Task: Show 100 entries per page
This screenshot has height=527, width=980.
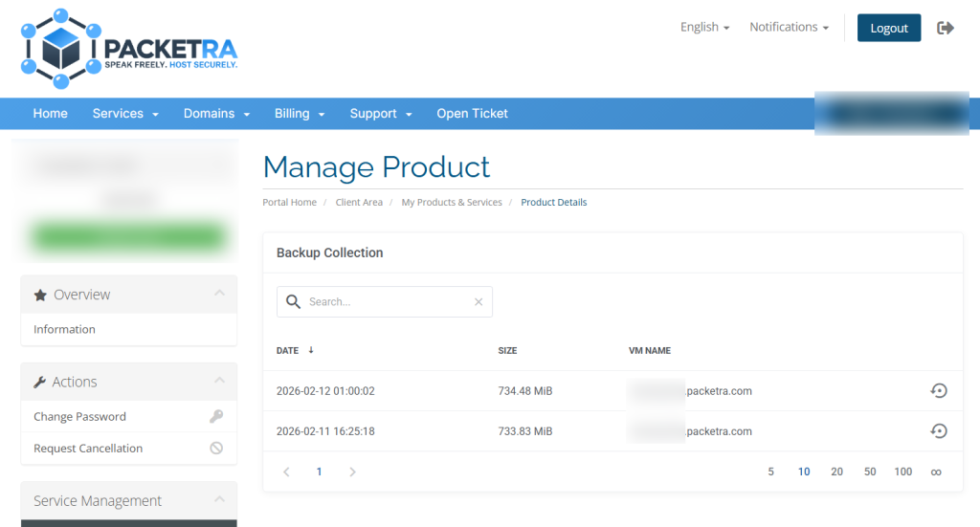Action: click(902, 472)
